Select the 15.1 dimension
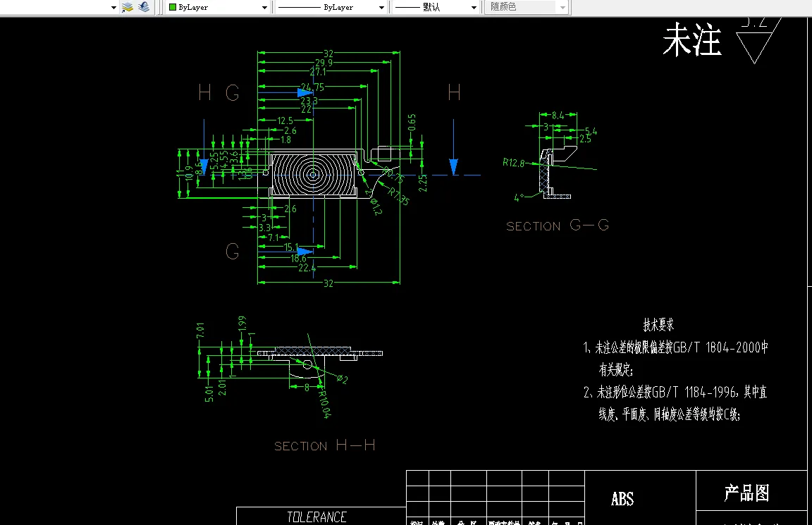The width and height of the screenshot is (812, 525). 291,247
